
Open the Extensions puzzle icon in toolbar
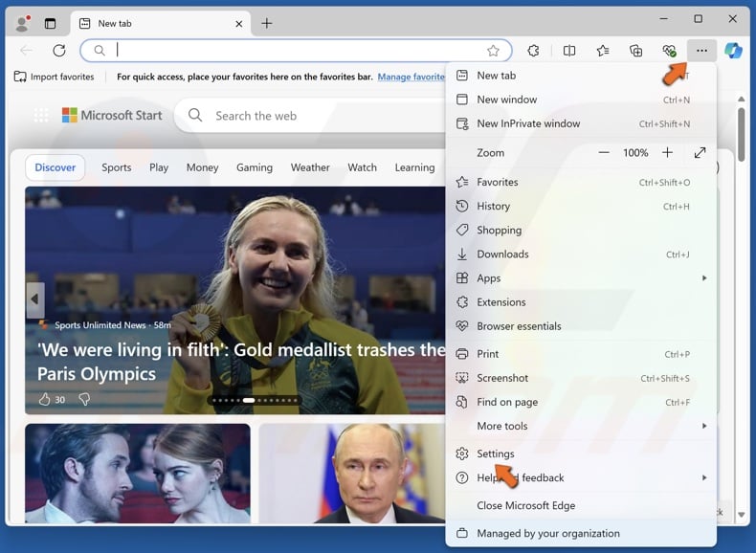[534, 51]
